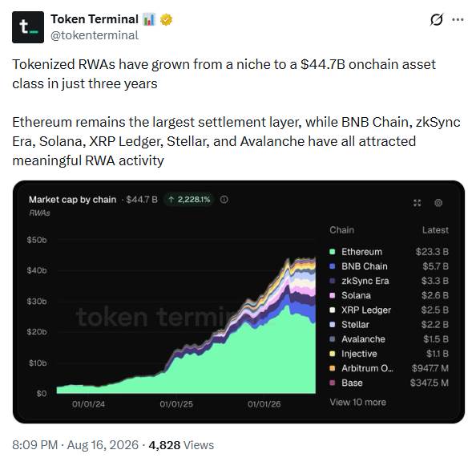The width and height of the screenshot is (476, 458).
Task: Toggle Solana legend entry
Action: (389, 295)
